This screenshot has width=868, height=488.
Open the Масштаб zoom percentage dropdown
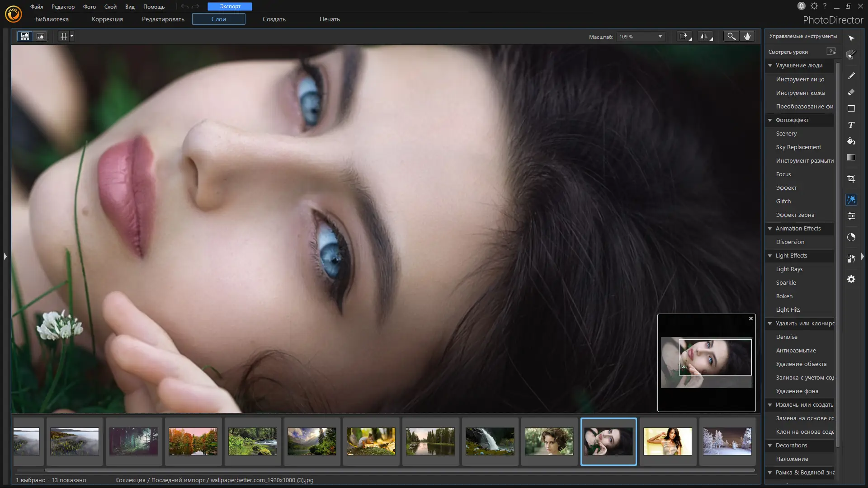coord(660,37)
